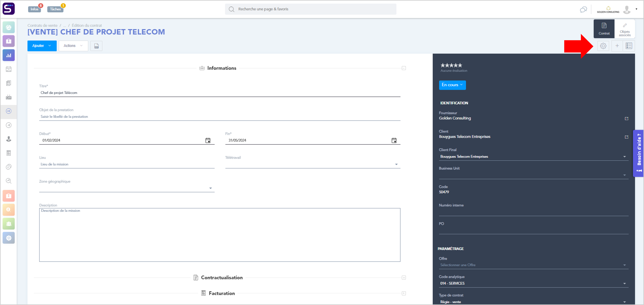
Task: Expand the Contractualisation section
Action: [404, 278]
